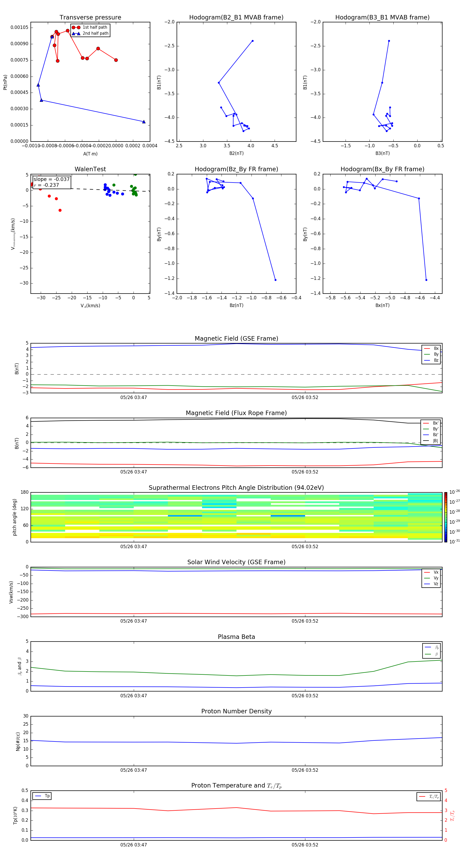
Task: Click the 'Solar Wind Velocity (GSE Frame)' title
Action: [236, 562]
